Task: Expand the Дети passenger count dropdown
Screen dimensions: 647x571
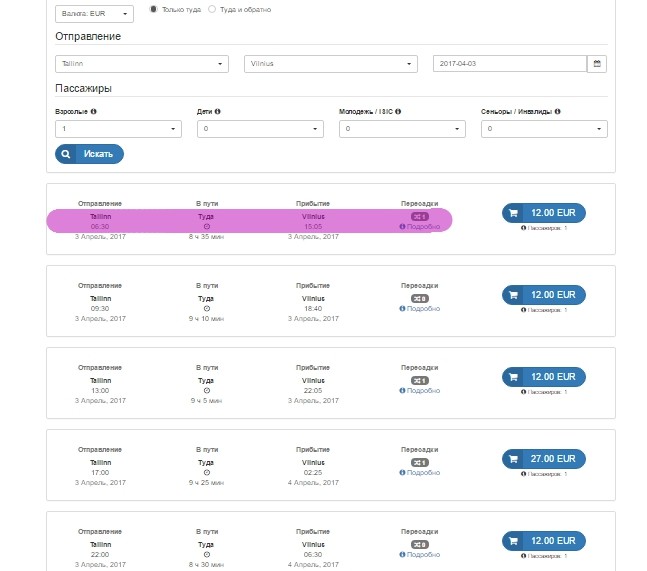Action: coord(260,129)
